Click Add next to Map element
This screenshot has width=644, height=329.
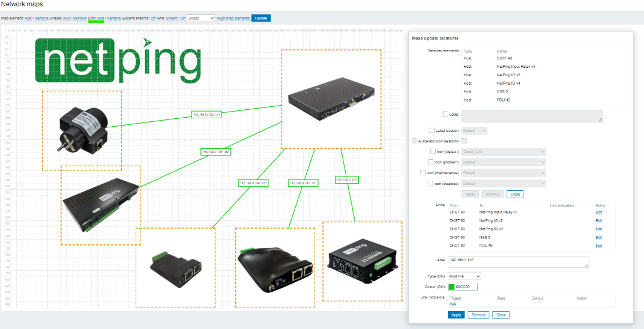(x=28, y=18)
